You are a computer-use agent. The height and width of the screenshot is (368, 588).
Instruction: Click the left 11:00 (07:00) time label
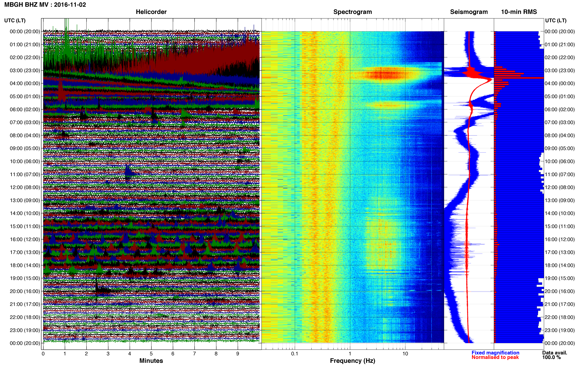[x=25, y=174]
